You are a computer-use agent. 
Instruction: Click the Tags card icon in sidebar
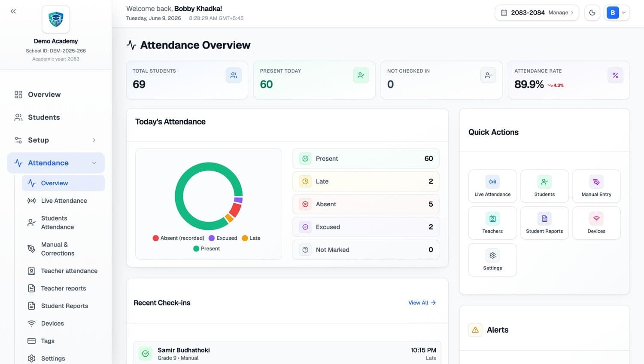coord(31,341)
